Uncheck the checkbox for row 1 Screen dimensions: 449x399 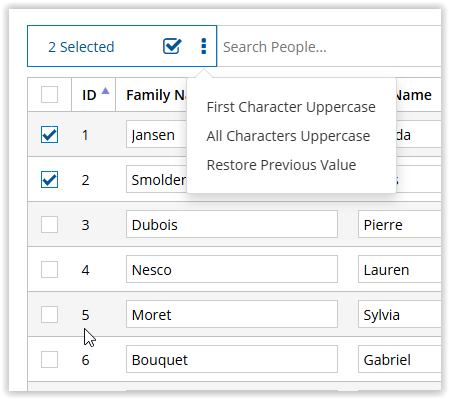[x=49, y=135]
